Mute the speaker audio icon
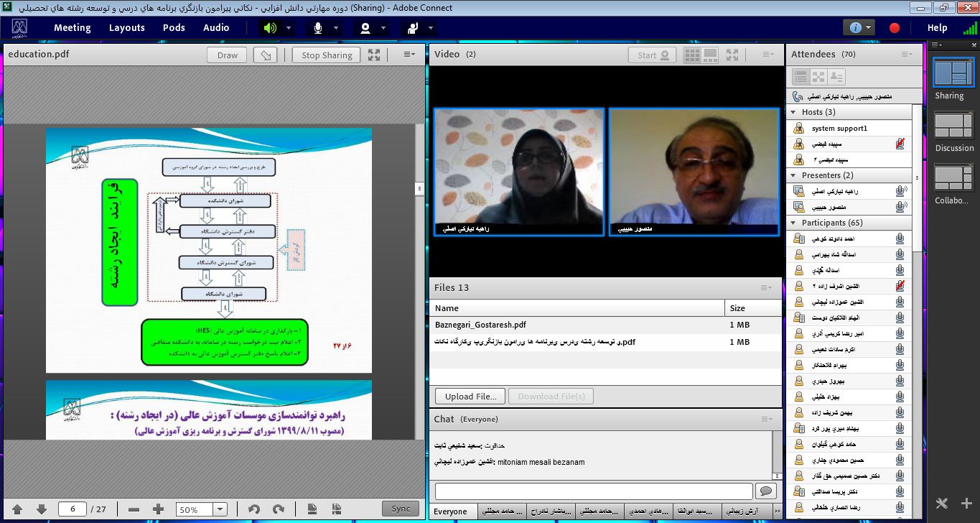The width and height of the screenshot is (980, 523). click(x=270, y=28)
